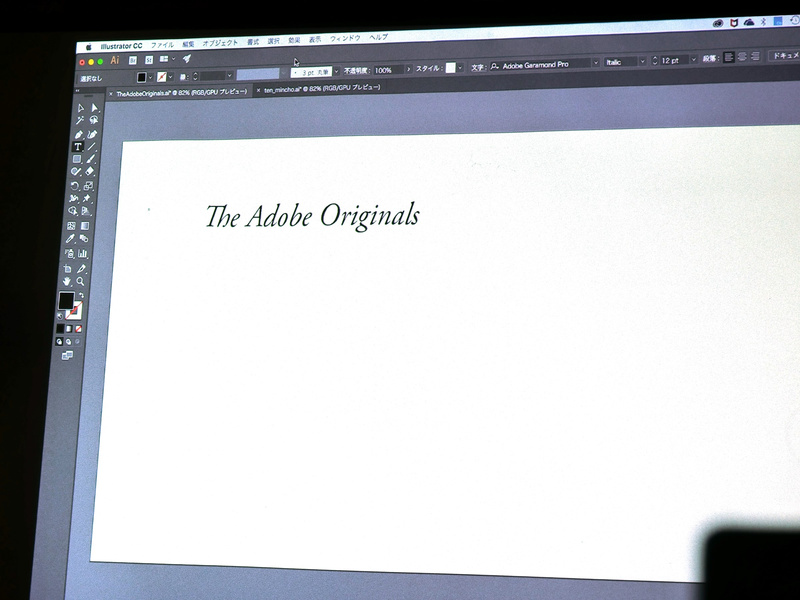This screenshot has height=600, width=800.
Task: Open the 3 pt brush definition dropdown
Action: click(336, 71)
